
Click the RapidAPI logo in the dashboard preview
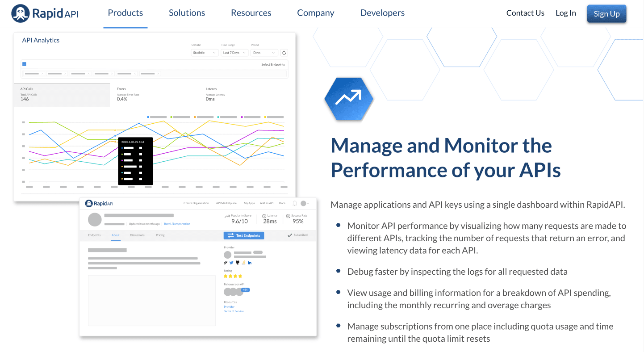click(x=99, y=203)
